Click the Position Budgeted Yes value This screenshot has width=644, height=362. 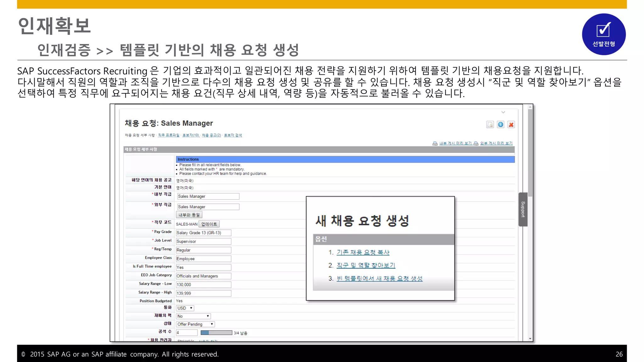coord(179,301)
